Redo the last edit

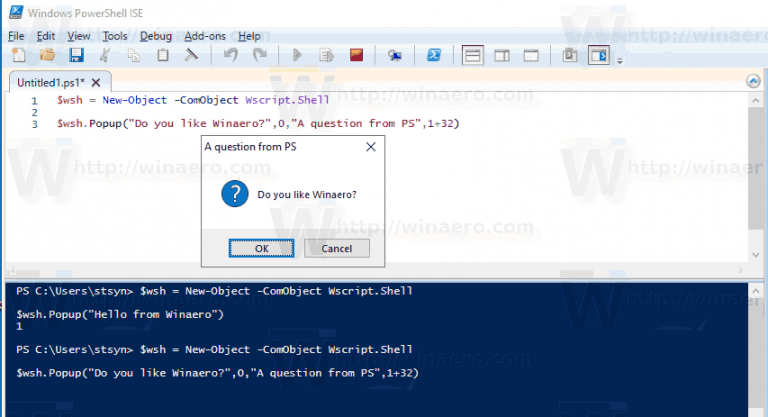click(260, 55)
